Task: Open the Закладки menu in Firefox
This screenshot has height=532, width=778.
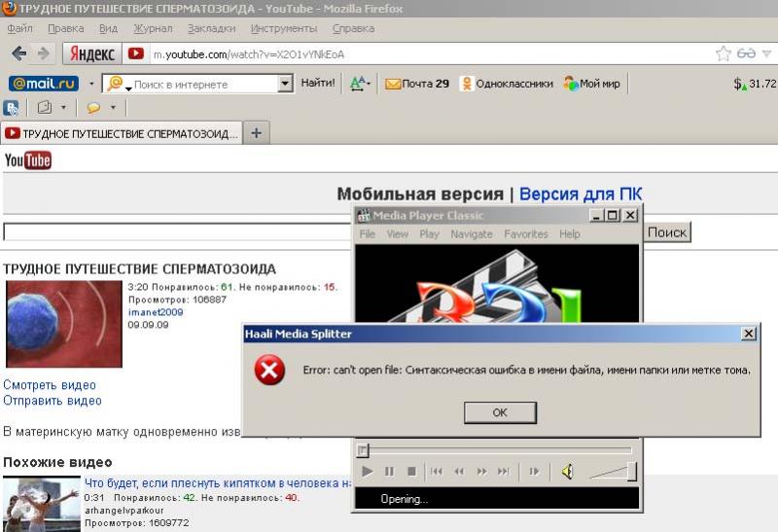Action: point(211,28)
